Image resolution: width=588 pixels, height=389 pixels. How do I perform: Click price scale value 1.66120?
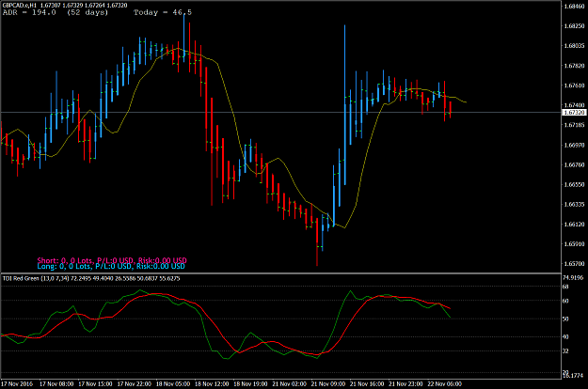tap(574, 225)
